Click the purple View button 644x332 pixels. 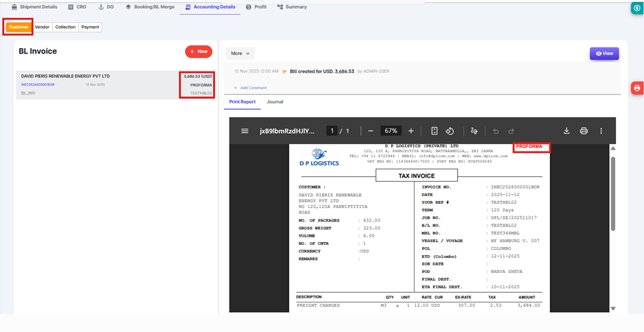click(604, 54)
